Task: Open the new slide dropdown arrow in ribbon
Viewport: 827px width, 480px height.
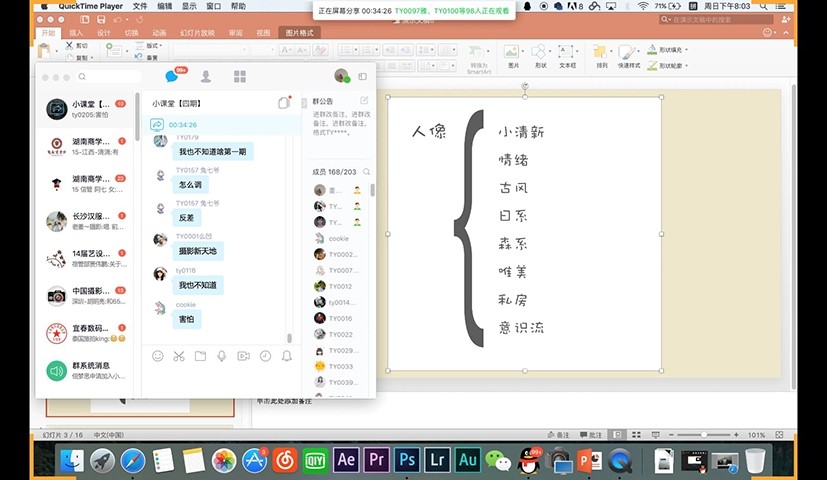Action: click(x=127, y=51)
